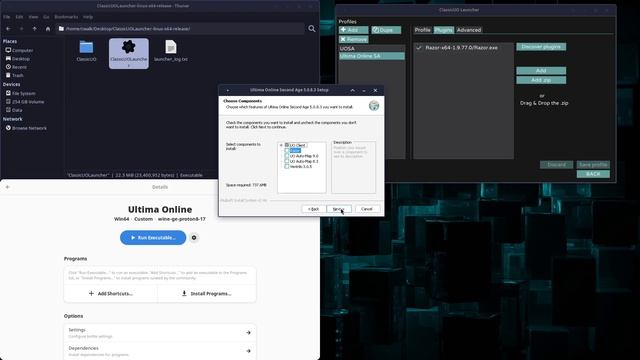
Task: Switch to Plugins tab in launcher
Action: [444, 30]
